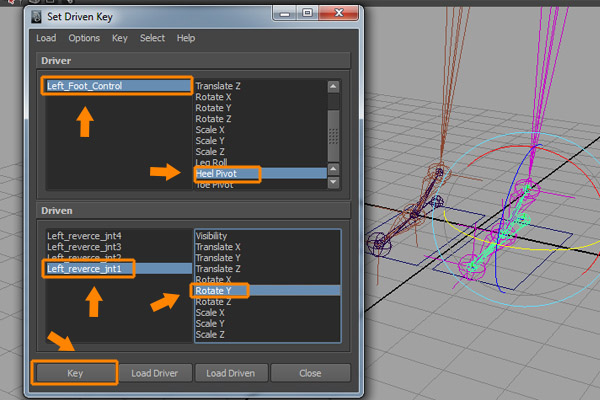
Task: Click the Set Driven Key window icon
Action: pyautogui.click(x=39, y=15)
